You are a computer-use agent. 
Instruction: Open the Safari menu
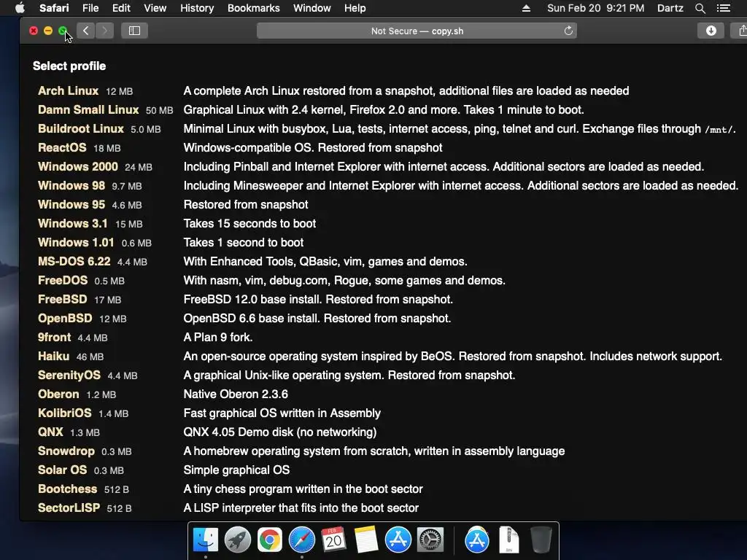coord(54,8)
